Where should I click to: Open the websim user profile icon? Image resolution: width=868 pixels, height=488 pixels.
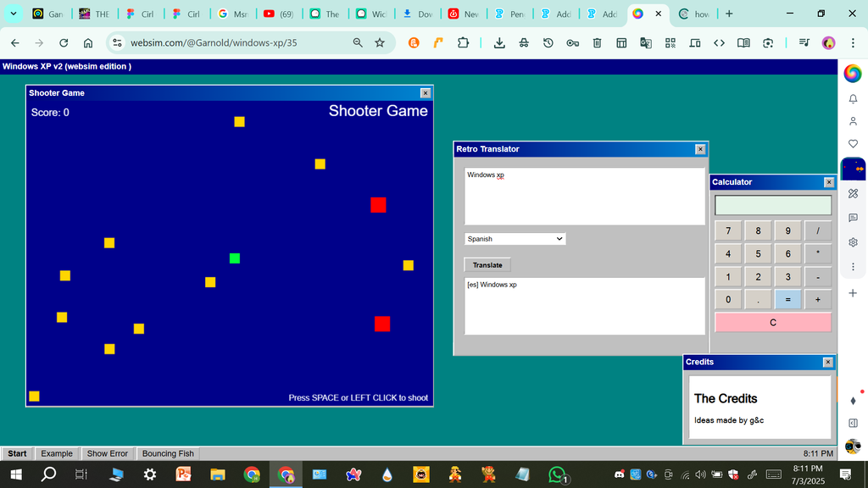(x=853, y=121)
